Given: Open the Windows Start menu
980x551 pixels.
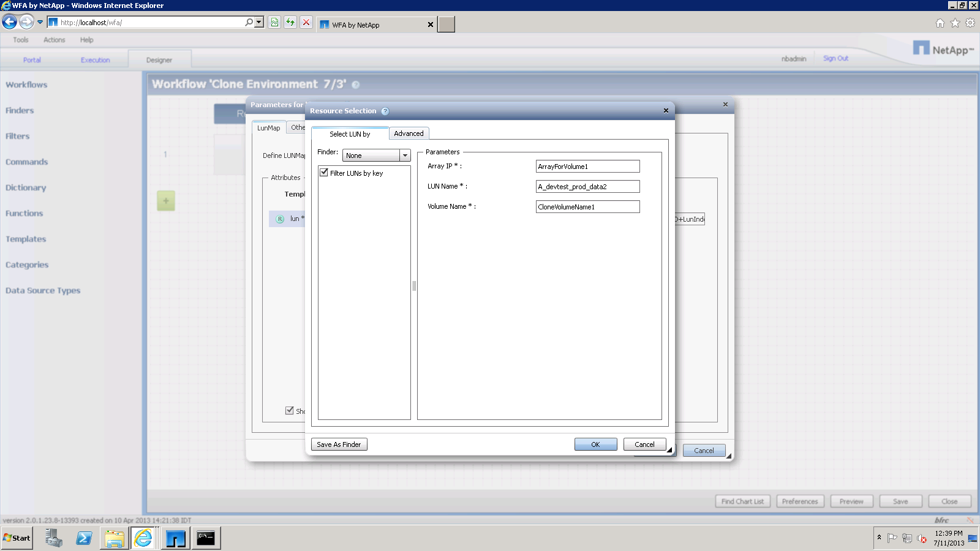Looking at the screenshot, I should tap(17, 538).
